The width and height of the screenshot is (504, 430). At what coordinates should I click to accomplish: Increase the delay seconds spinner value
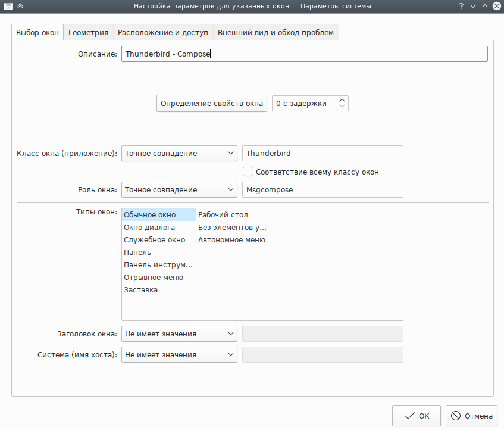(342, 100)
